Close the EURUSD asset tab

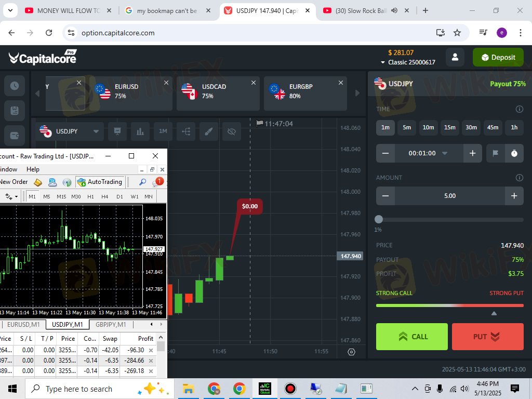click(166, 83)
